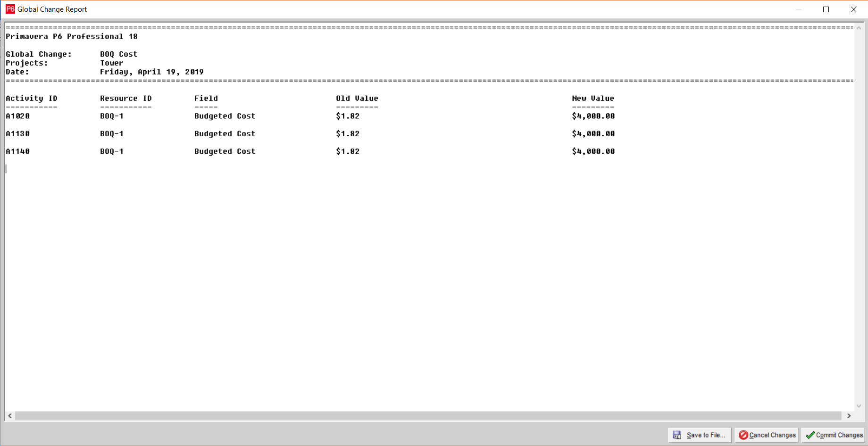This screenshot has width=868, height=446.
Task: Click the Old Value column header
Action: 357,99
